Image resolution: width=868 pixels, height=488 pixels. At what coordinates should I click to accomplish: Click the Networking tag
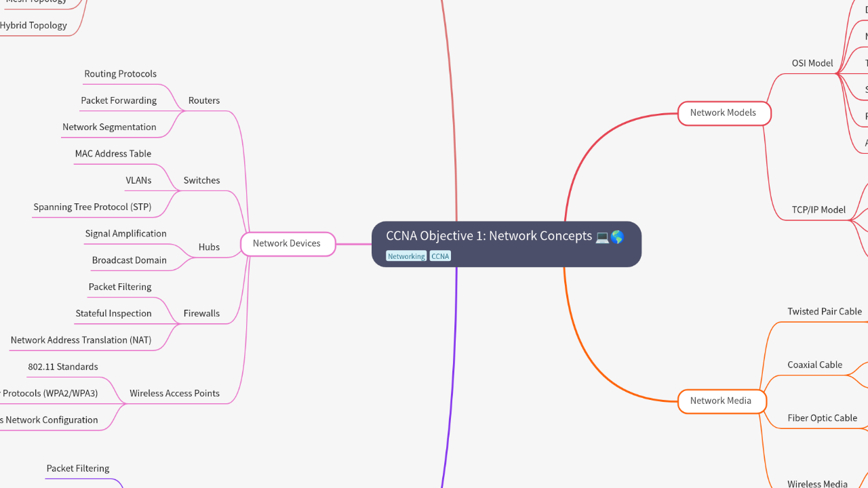(406, 256)
